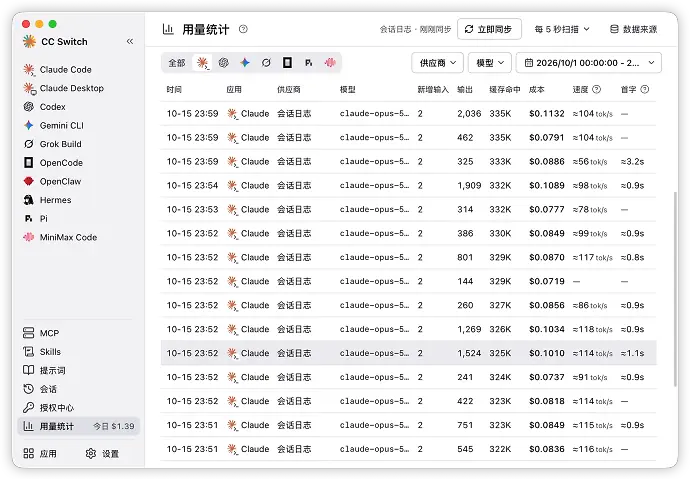Open 设置 settings gear
The width and height of the screenshot is (690, 479).
click(102, 453)
